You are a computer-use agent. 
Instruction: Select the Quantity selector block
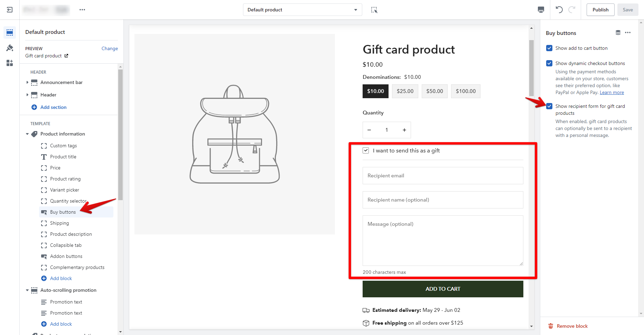click(x=76, y=201)
